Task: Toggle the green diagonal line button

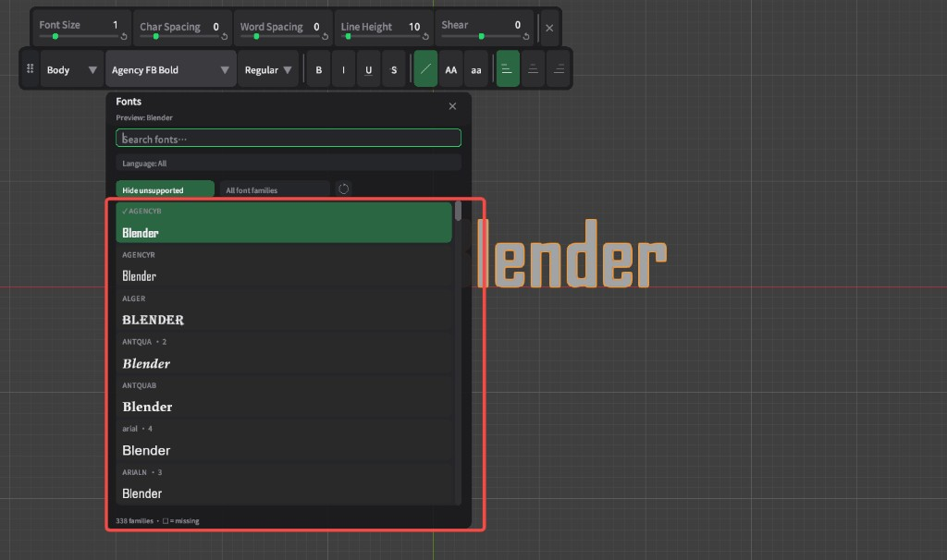Action: coord(425,69)
